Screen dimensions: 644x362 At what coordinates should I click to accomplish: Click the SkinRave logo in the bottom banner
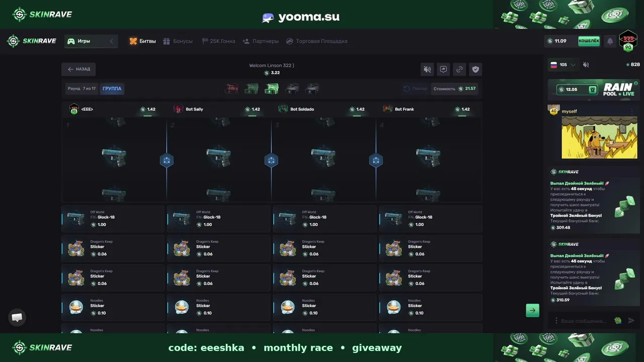[42, 347]
